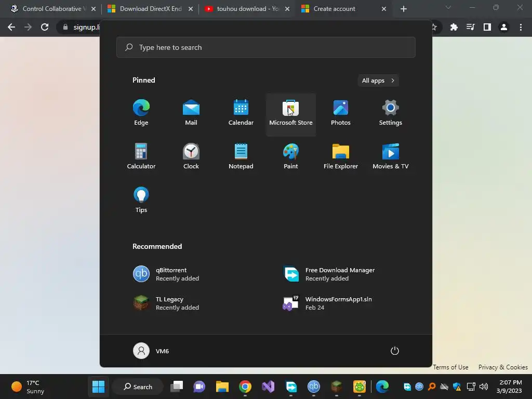Close the touhou download tab

click(x=287, y=9)
